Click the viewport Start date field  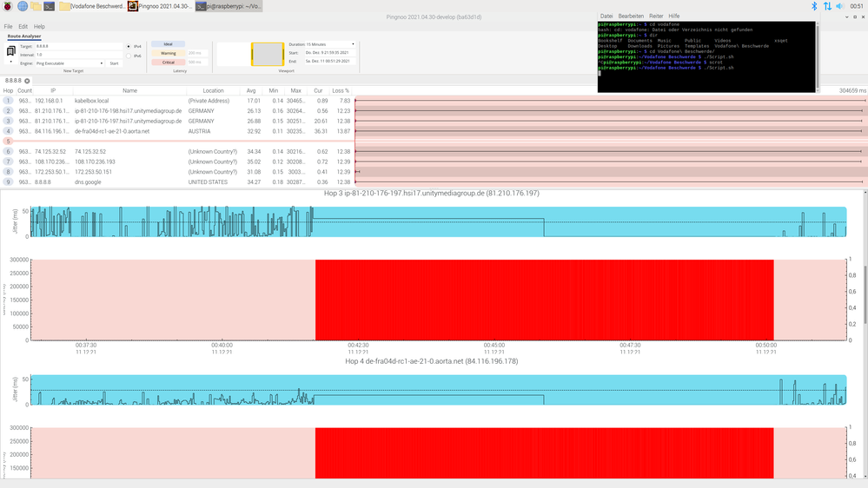[x=329, y=53]
